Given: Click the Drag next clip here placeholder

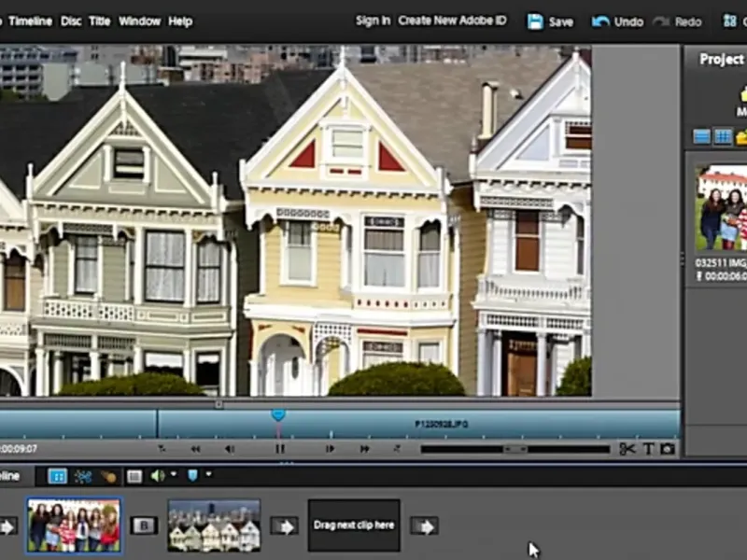Looking at the screenshot, I should pyautogui.click(x=354, y=525).
